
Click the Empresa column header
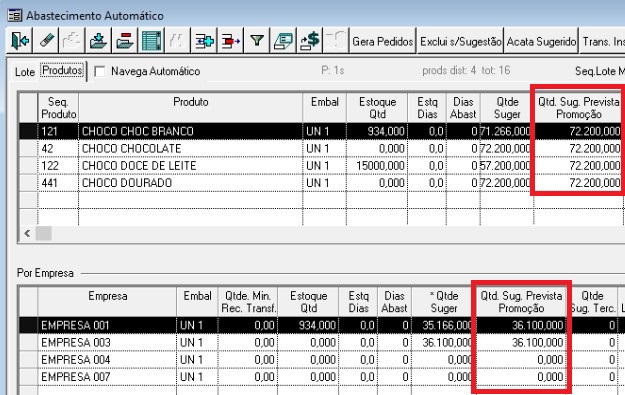click(107, 302)
